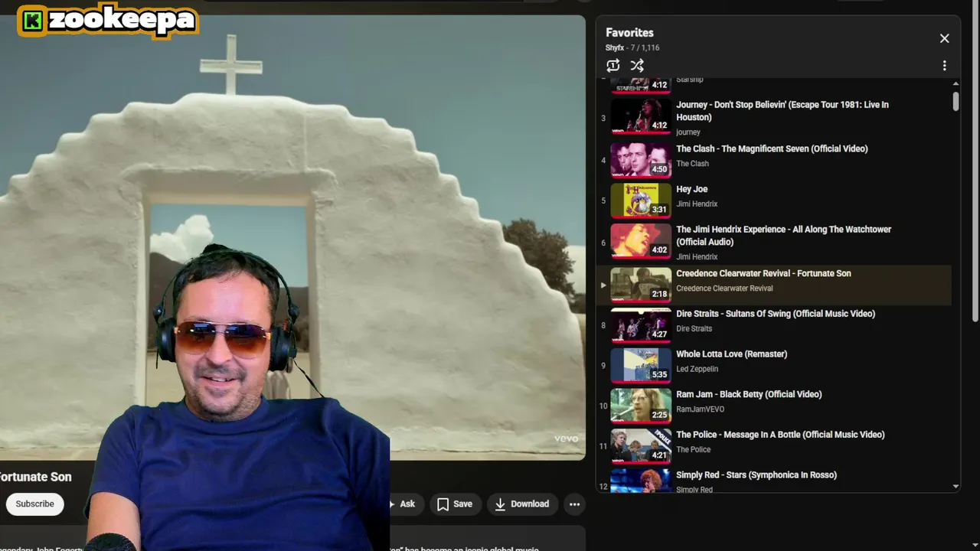Open Favorites playlist three-dot menu
This screenshot has height=551, width=980.
pos(944,66)
